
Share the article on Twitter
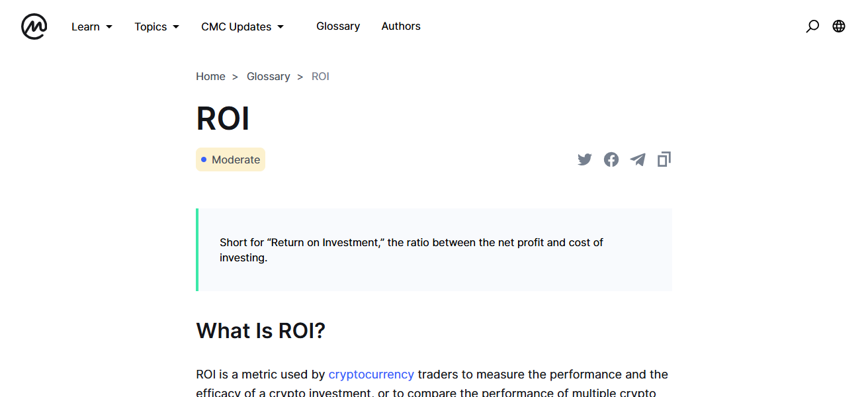[584, 159]
